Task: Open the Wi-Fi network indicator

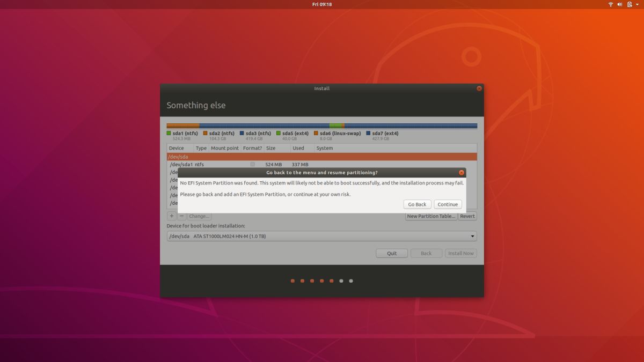Action: pyautogui.click(x=611, y=4)
